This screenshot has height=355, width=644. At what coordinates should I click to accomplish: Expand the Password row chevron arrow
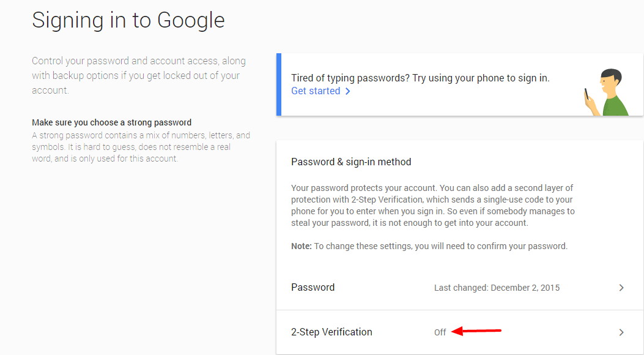point(621,288)
